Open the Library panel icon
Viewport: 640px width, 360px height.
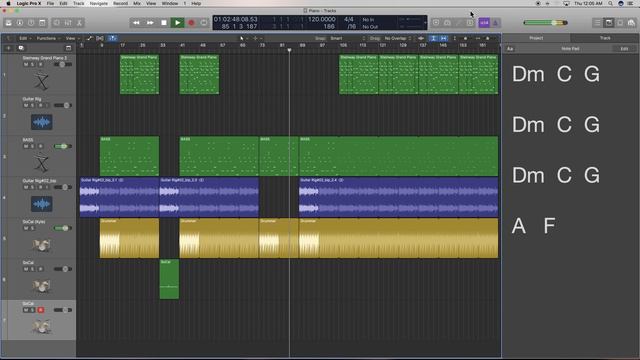pyautogui.click(x=8, y=23)
